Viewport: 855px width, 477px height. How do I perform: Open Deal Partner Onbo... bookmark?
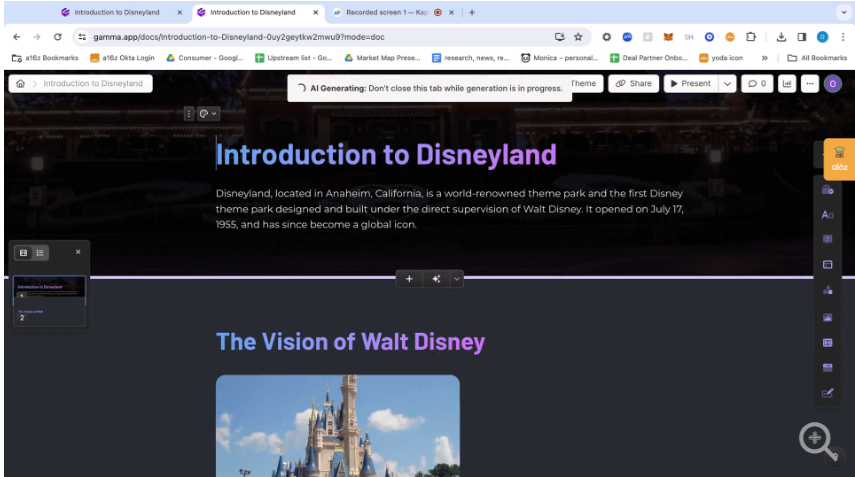coord(648,58)
